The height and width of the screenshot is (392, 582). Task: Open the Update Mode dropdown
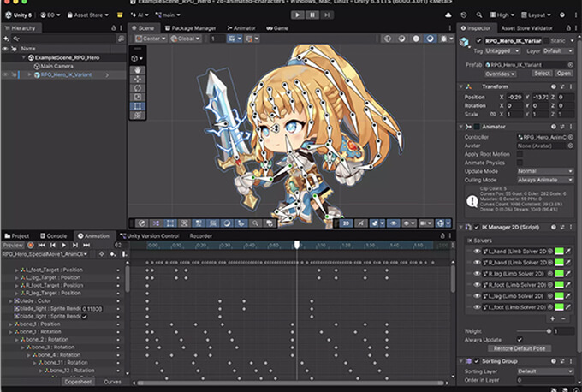543,170
